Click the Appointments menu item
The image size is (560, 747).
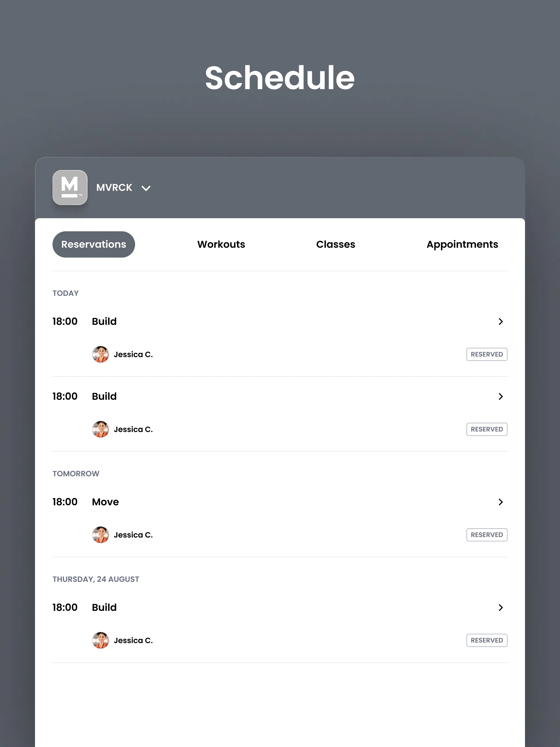point(462,244)
